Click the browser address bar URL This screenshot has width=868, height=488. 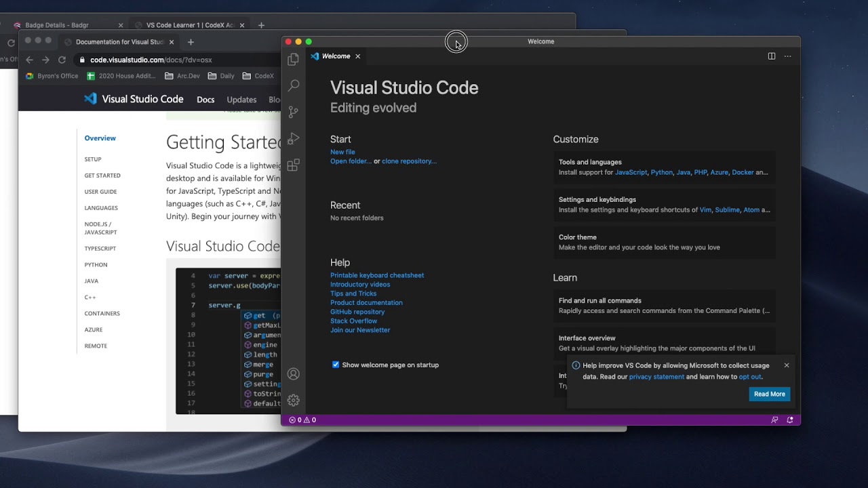[x=151, y=60]
